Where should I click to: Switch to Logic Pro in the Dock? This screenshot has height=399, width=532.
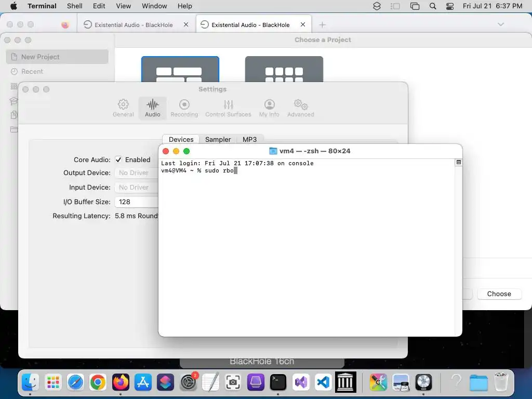(x=423, y=382)
